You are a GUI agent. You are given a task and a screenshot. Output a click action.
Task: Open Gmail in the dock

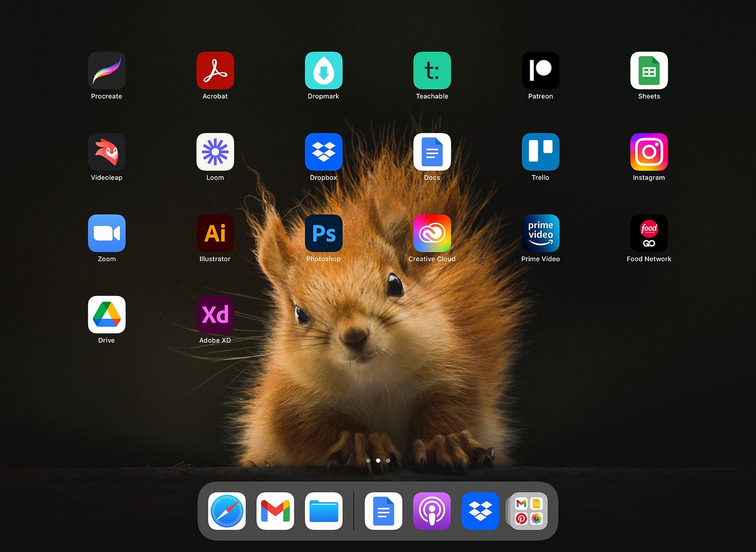pos(275,511)
